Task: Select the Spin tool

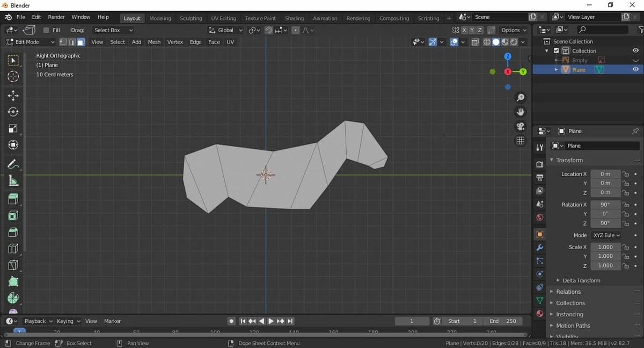Action: click(13, 298)
